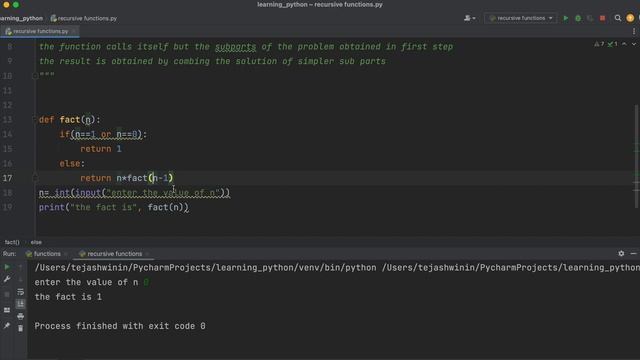Go to previous highlighted error arrow

click(x=624, y=44)
